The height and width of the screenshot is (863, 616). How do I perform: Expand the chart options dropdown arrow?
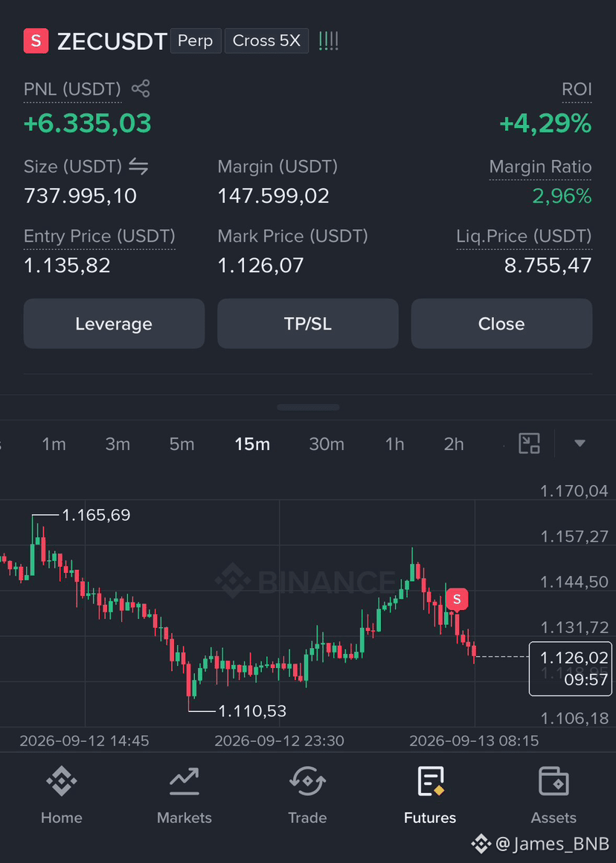580,443
